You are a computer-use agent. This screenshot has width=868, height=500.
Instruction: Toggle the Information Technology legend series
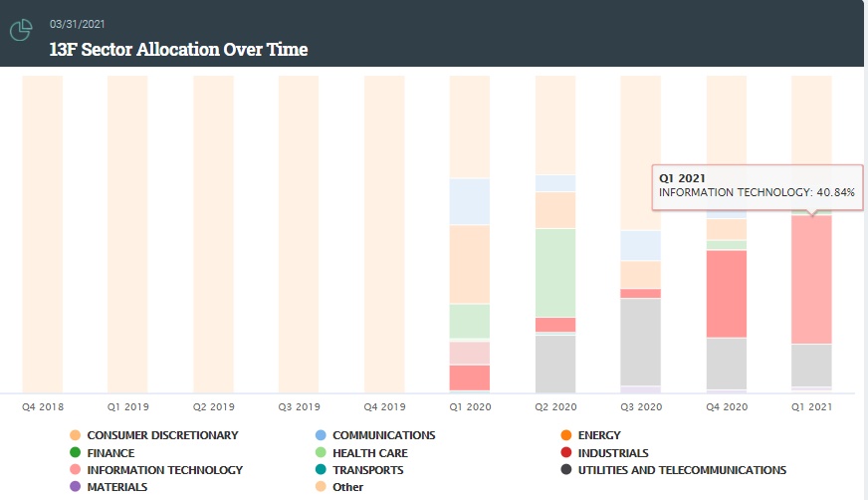(x=164, y=470)
